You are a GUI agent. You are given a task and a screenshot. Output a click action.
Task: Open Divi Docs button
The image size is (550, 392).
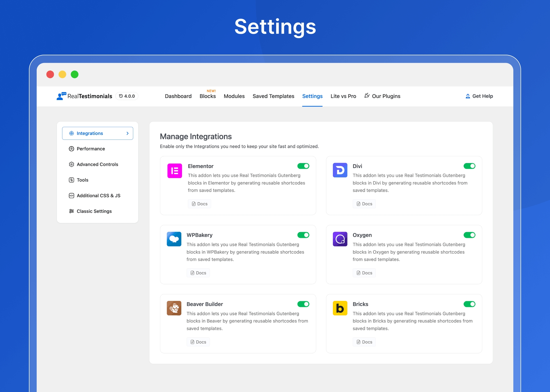[364, 204]
